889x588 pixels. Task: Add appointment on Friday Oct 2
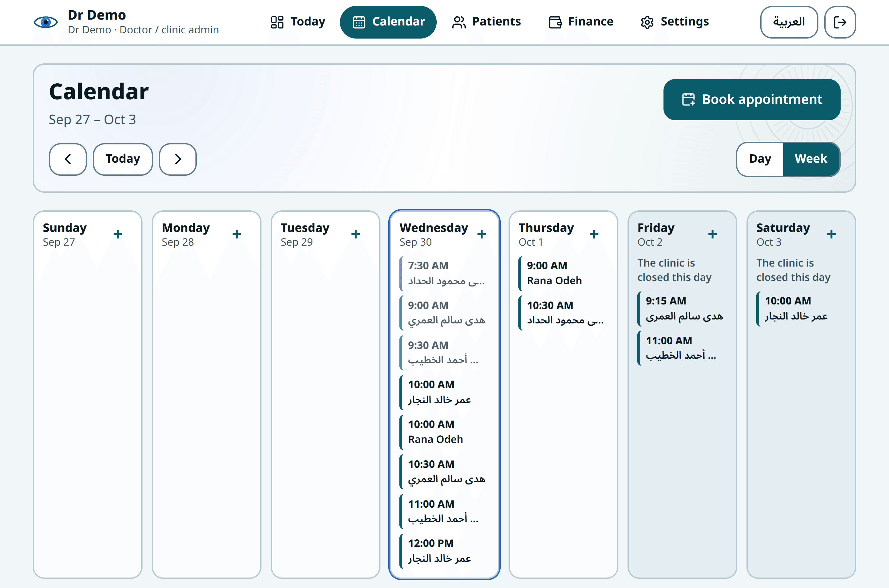coord(712,234)
